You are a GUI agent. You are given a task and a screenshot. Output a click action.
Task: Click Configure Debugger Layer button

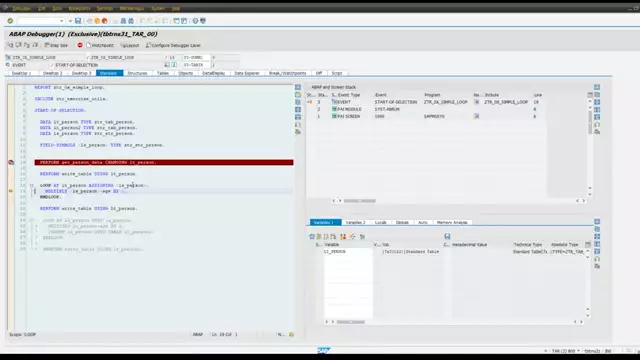tap(173, 45)
